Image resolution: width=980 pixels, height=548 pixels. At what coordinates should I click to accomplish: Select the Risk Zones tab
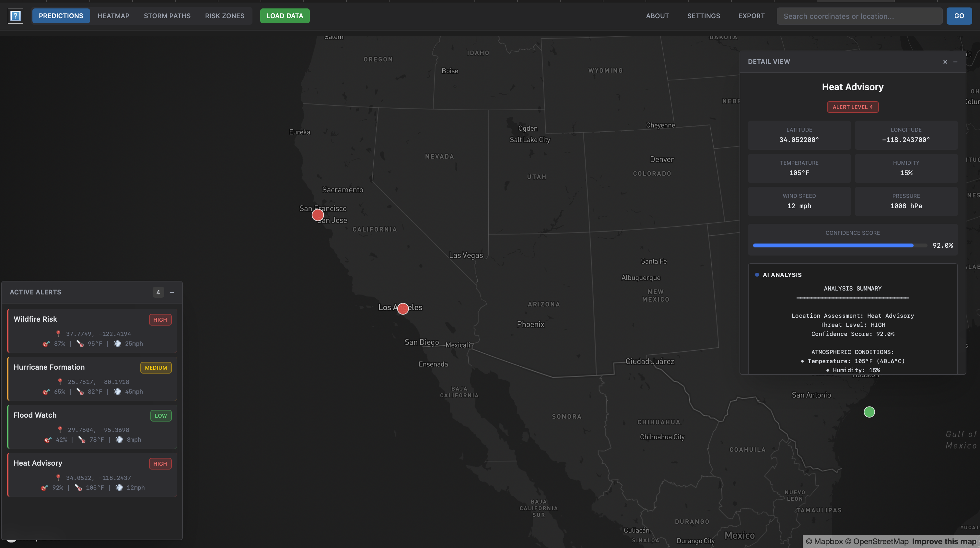point(225,16)
